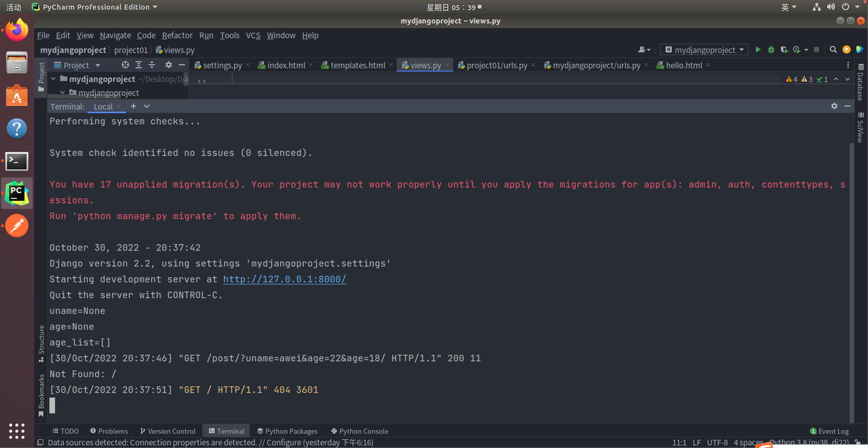Run the mydjangoproject configuration
868x448 pixels.
[x=758, y=49]
